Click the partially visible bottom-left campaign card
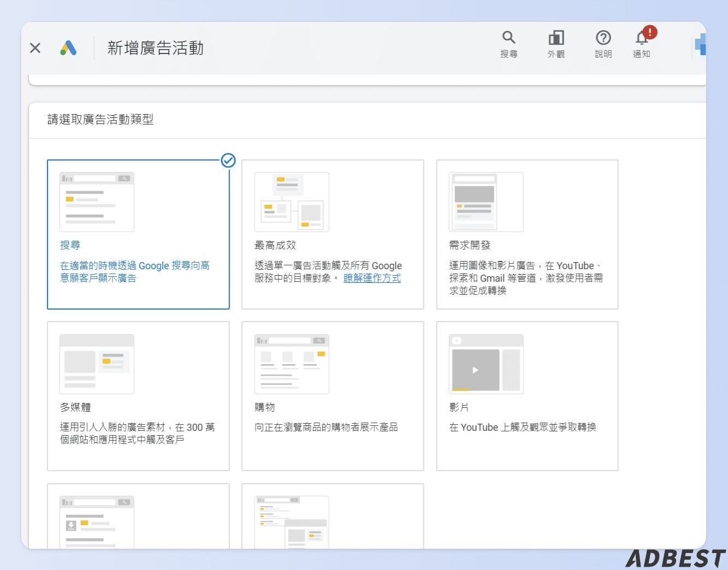Viewport: 728px width, 570px height. 138,519
